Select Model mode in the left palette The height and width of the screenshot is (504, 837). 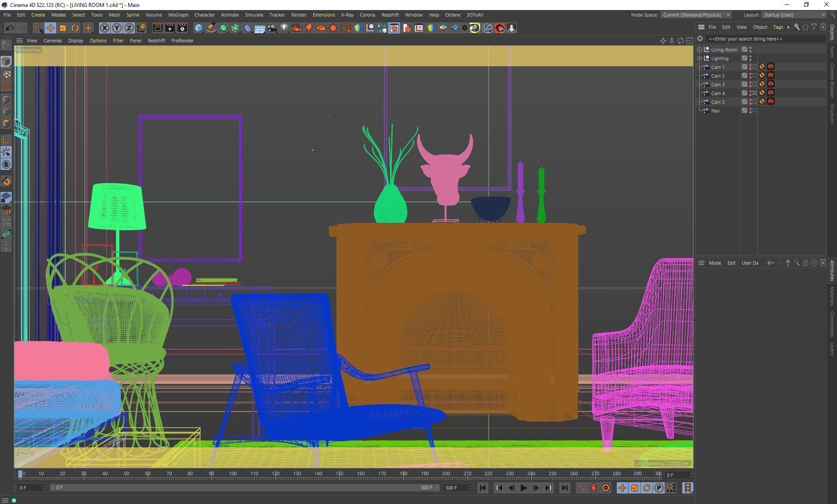click(x=6, y=61)
